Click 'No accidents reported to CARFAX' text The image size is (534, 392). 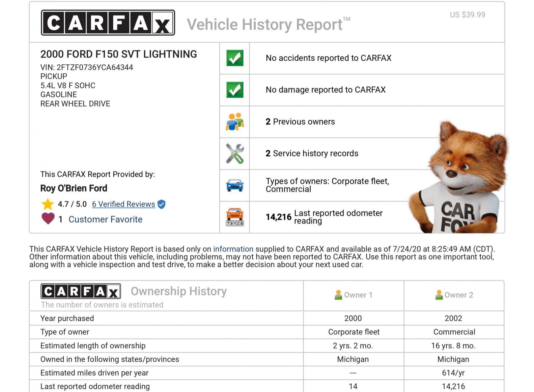(329, 58)
